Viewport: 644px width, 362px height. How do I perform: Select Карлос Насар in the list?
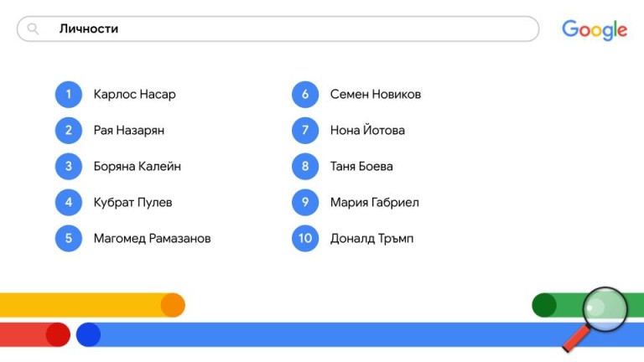tap(135, 95)
